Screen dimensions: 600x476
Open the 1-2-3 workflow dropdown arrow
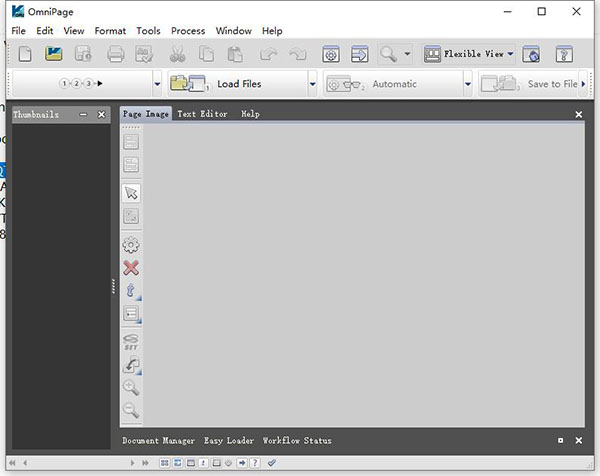157,84
